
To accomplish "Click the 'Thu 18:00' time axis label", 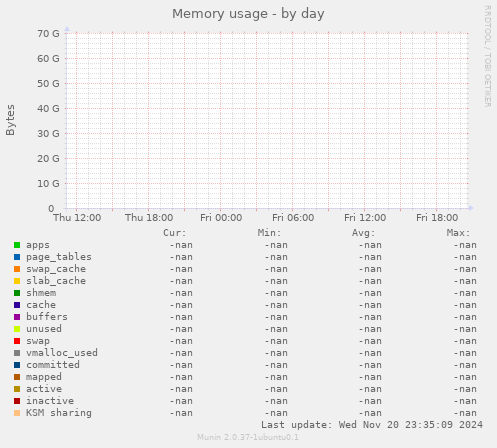I will coord(149,218).
